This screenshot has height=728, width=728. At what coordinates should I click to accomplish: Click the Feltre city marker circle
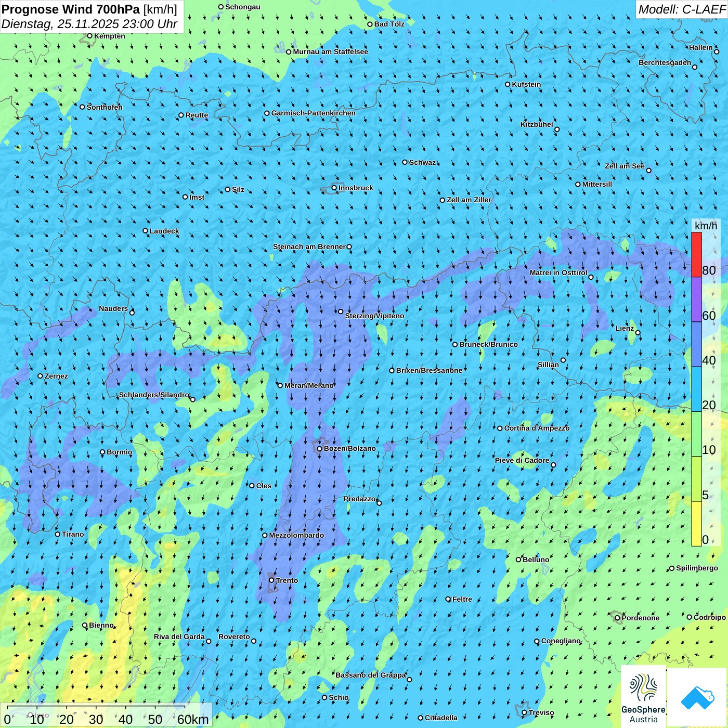click(x=448, y=599)
